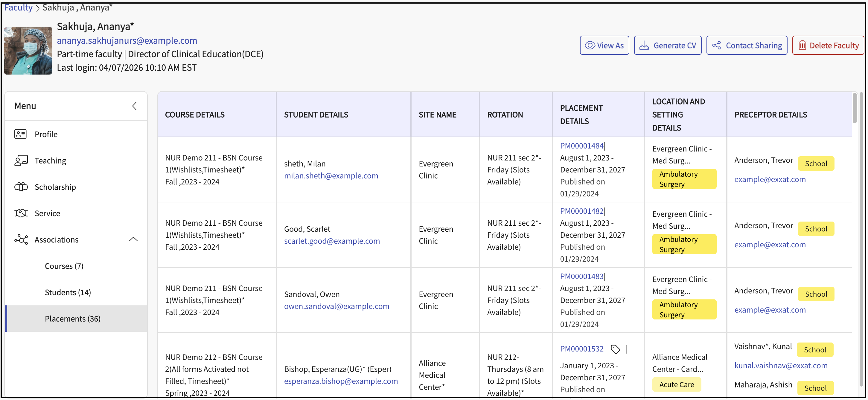Open placement link PM00001484

tap(581, 146)
